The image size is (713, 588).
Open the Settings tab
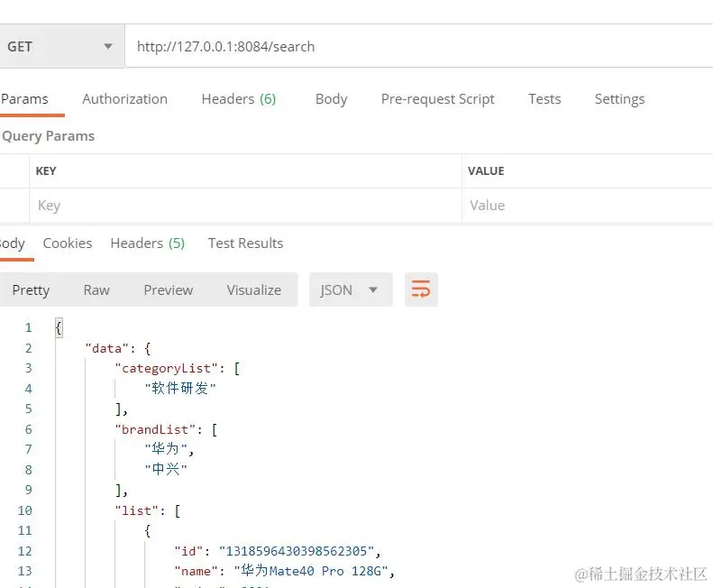[619, 99]
